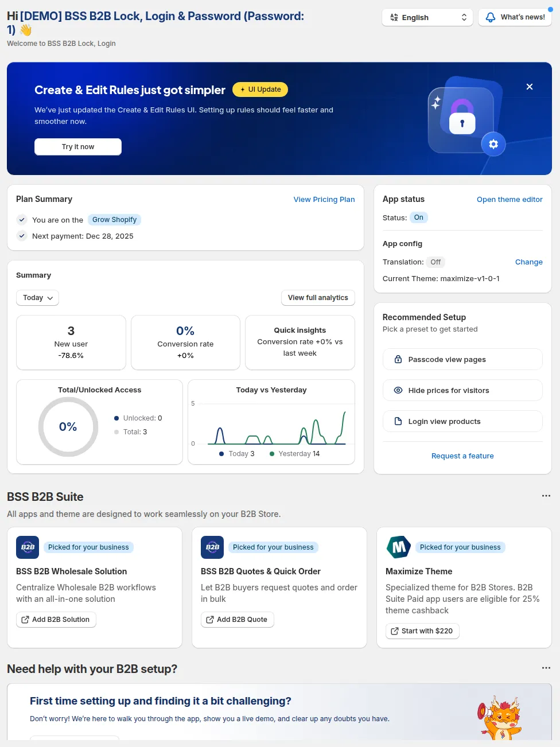Click BSS B2B Wholesale Solution app icon
The image size is (560, 747).
pos(28,547)
